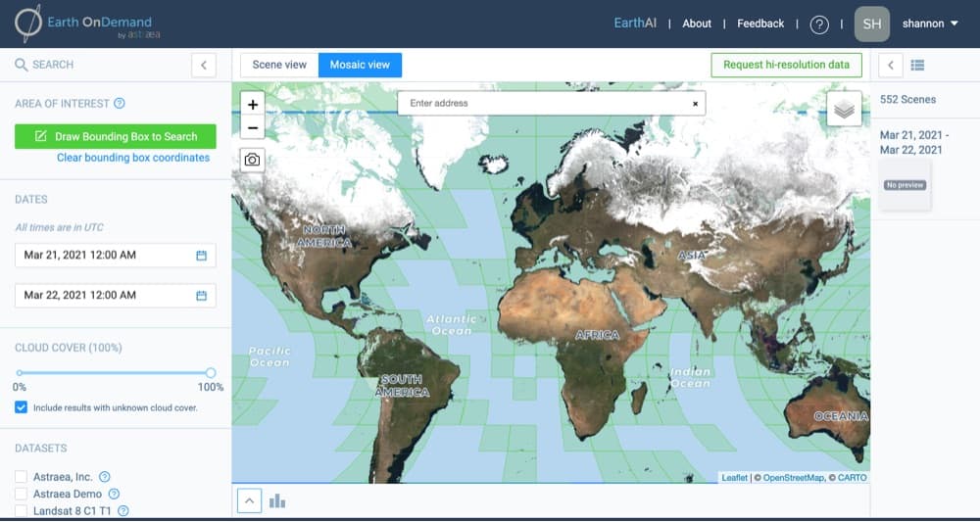
Task: Open the EarthAI menu item
Action: 635,24
